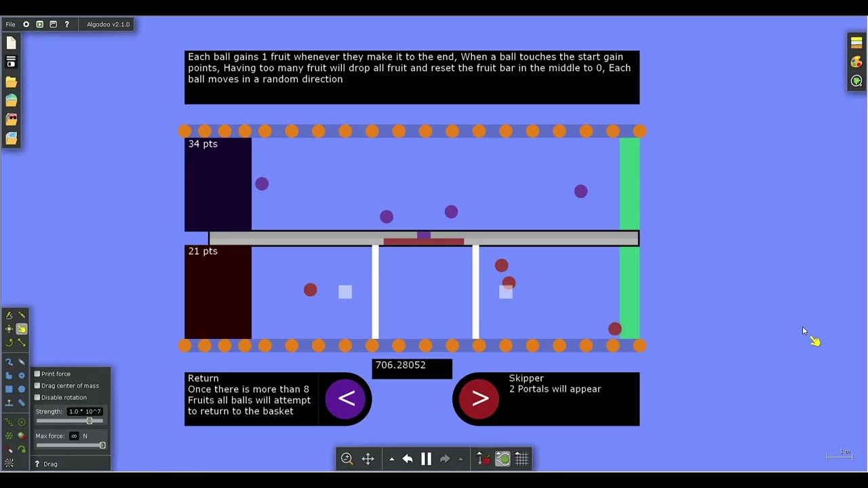Undo the last action
This screenshot has width=868, height=488.
(408, 459)
